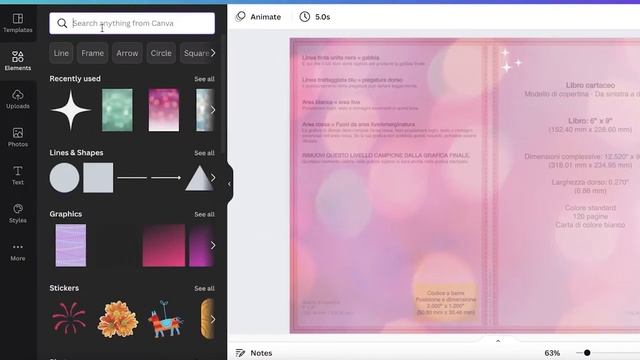
Task: Open the Templates sidebar tab
Action: (18, 23)
